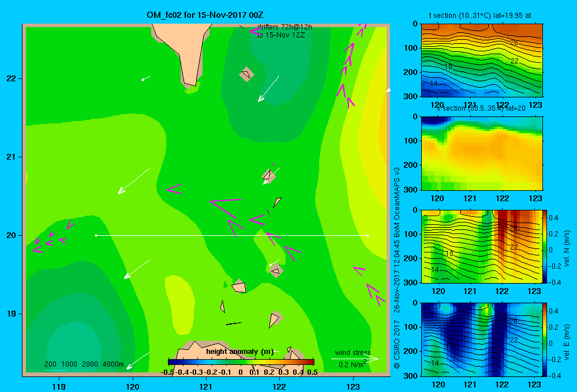
Task: Click the wind stress reference arrow in legend
Action: 355,359
